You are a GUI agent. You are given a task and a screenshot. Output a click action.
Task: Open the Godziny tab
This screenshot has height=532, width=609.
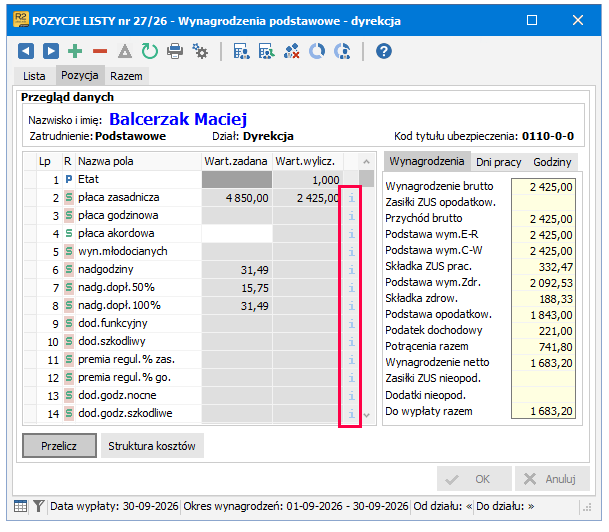click(552, 162)
